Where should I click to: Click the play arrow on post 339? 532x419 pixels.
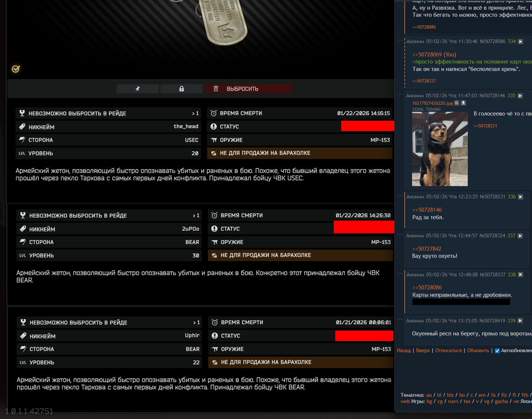click(520, 321)
